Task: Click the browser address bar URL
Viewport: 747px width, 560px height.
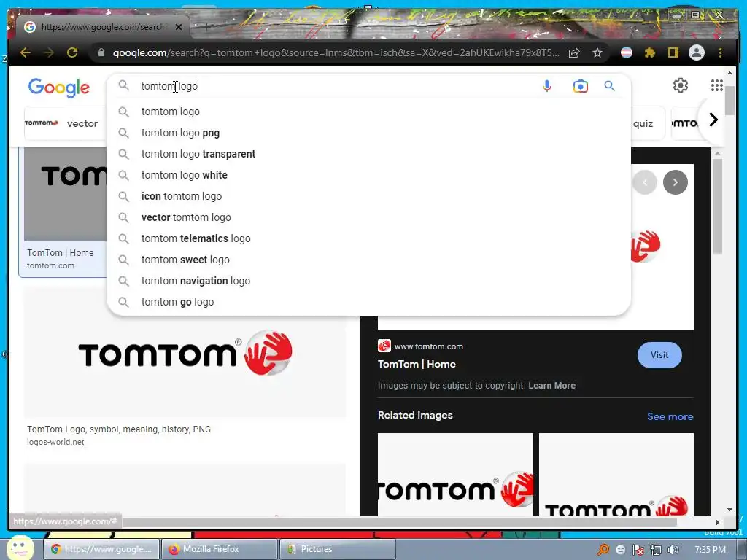Action: (x=336, y=52)
